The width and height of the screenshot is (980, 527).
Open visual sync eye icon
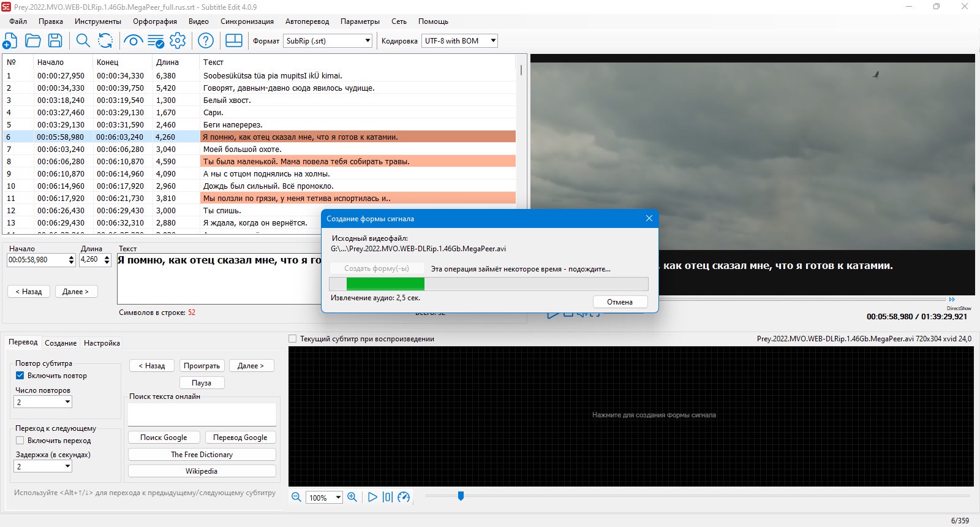tap(133, 41)
